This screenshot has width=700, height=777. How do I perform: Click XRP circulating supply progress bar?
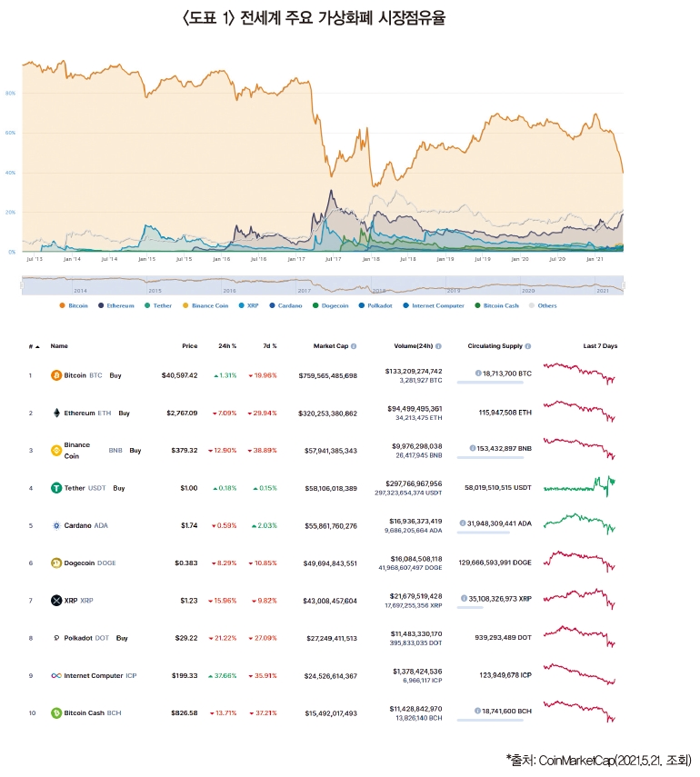pyautogui.click(x=469, y=607)
